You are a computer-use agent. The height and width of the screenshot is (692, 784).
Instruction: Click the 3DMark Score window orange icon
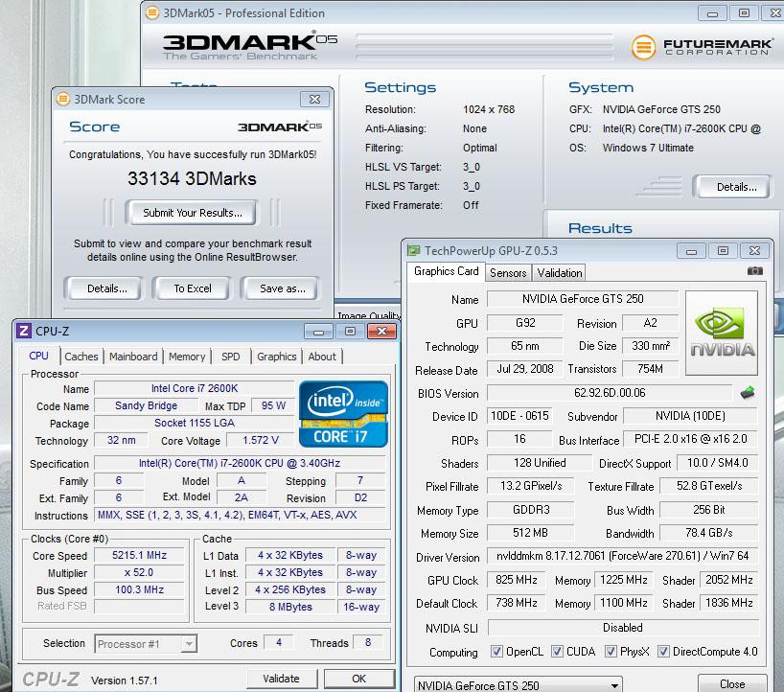(x=63, y=99)
